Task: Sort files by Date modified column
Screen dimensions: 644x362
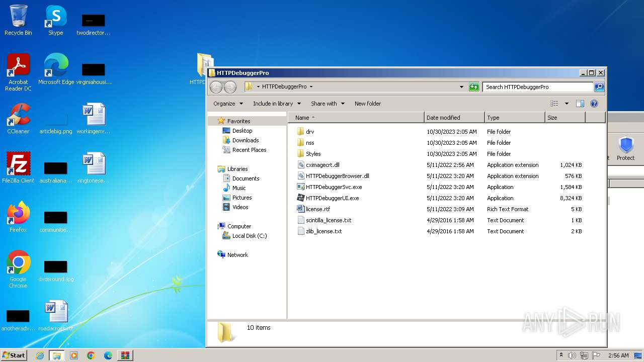Action: coord(454,118)
